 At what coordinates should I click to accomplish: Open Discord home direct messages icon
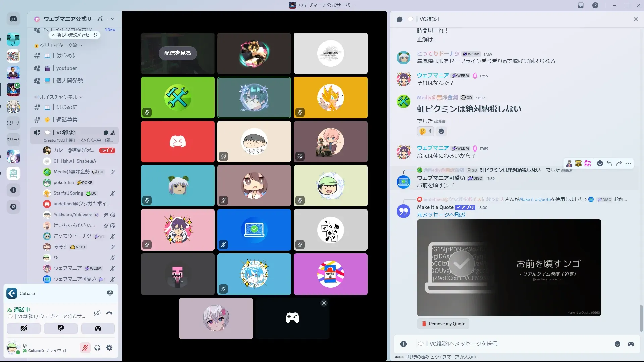[x=13, y=19]
